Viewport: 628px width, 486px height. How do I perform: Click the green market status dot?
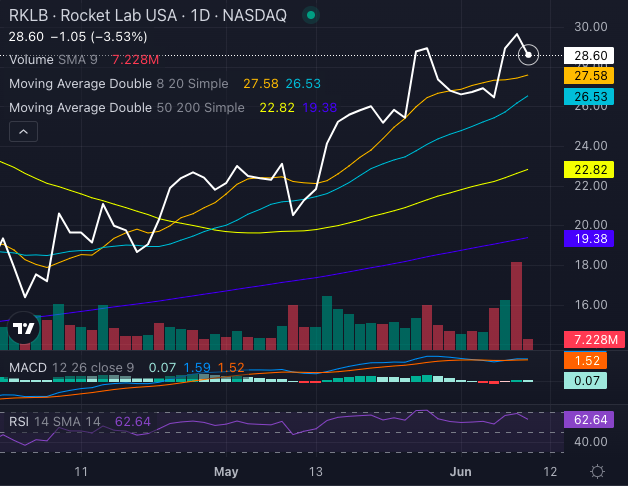(x=310, y=16)
